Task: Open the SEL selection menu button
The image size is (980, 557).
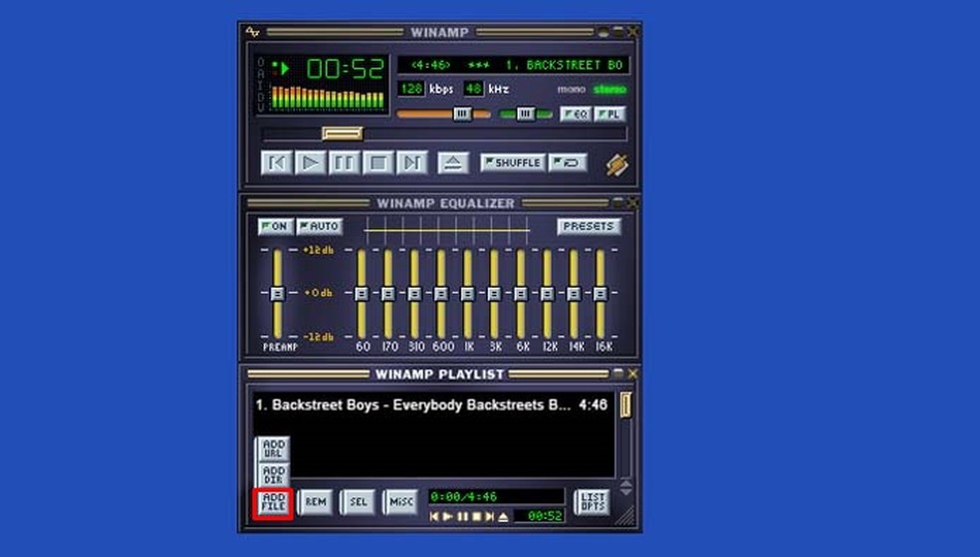Action: click(358, 502)
